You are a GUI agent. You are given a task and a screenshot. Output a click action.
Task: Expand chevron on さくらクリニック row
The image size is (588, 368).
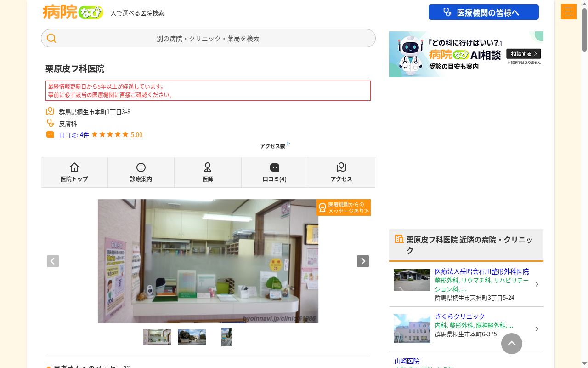point(537,329)
